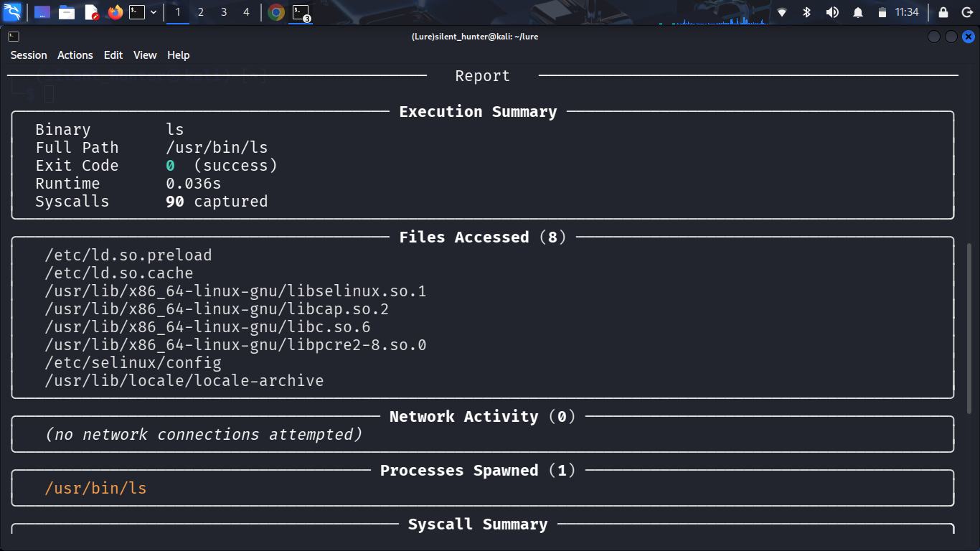Click the Processes Spawned (1) heading
This screenshot has height=551, width=980.
[478, 471]
